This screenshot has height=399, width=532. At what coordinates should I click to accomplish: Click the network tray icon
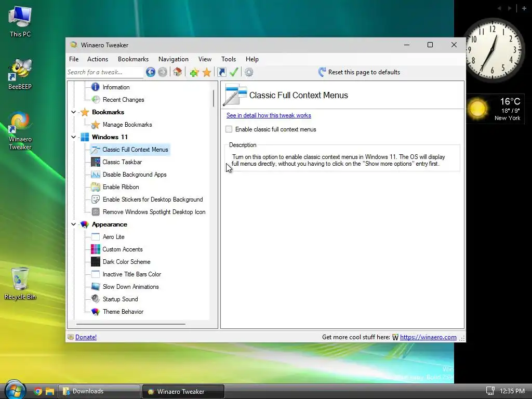490,391
